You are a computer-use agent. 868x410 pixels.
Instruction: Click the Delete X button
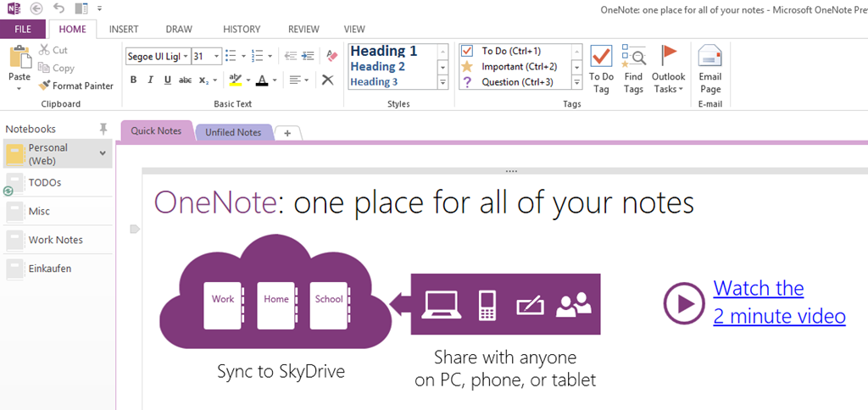(328, 80)
